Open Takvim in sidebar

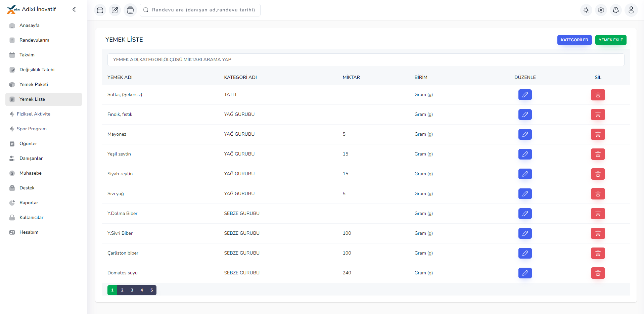[x=44, y=55]
